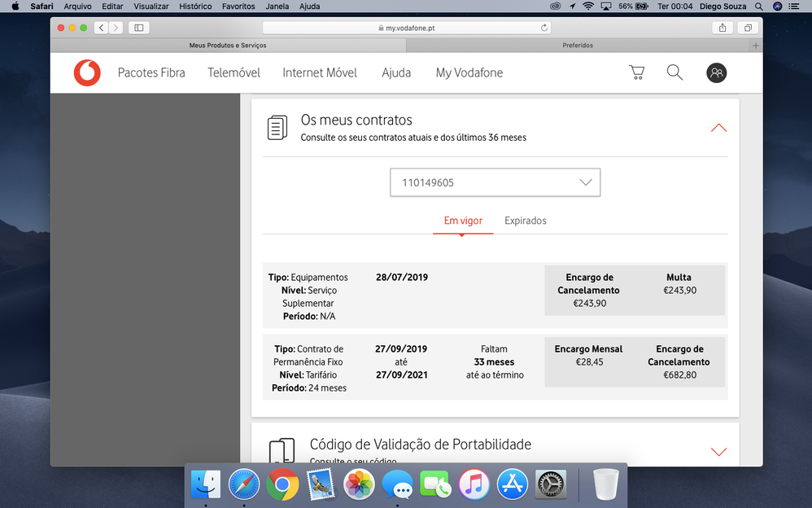Open the account number 110149605 dropdown
The image size is (812, 508).
495,182
